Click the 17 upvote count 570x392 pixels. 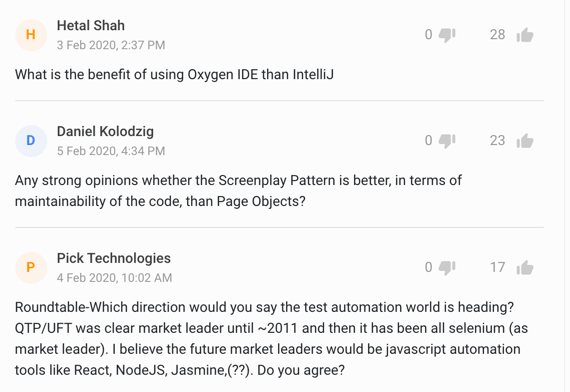click(497, 268)
